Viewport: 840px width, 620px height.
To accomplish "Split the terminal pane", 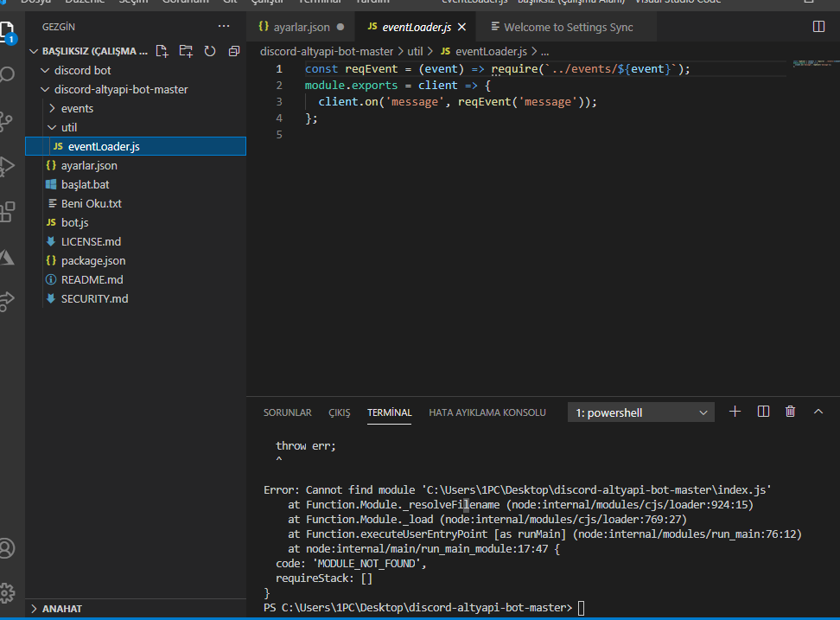I will [x=763, y=412].
